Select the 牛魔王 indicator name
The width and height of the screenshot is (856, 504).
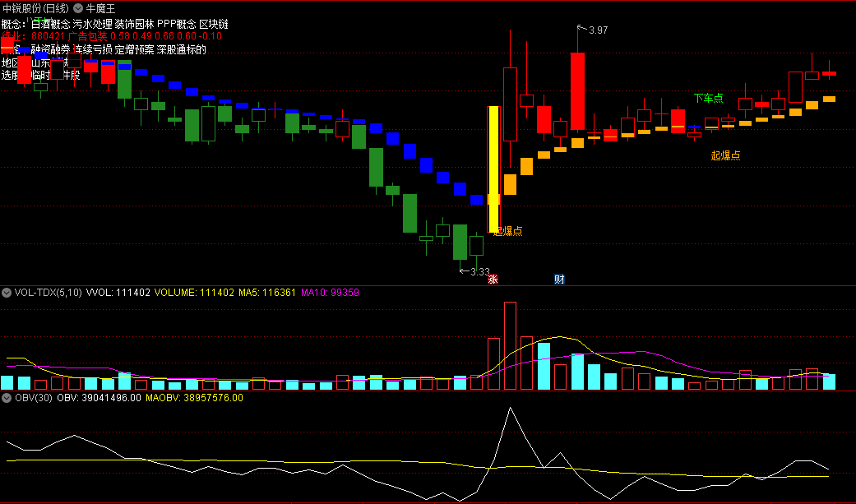[x=100, y=8]
